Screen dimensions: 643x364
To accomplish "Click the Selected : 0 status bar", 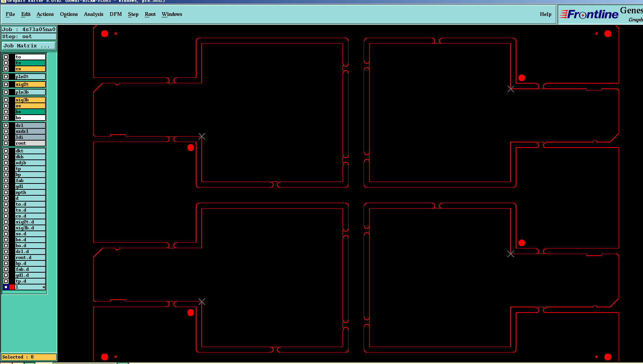I will click(x=29, y=357).
